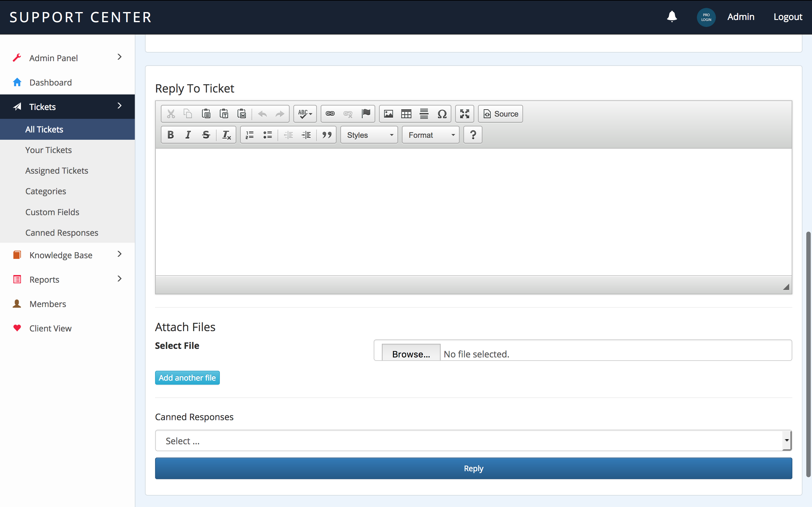Viewport: 812px width, 507px height.
Task: Click the blue Reply button
Action: pos(473,468)
